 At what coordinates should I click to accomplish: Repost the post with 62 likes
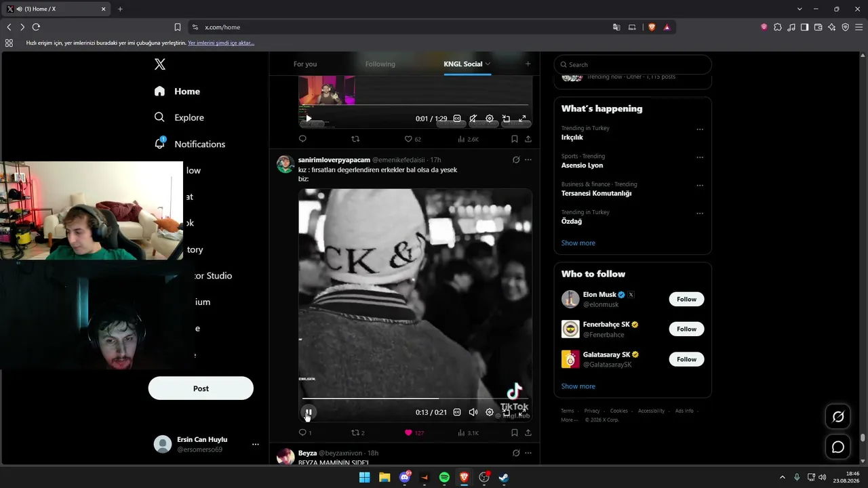355,139
